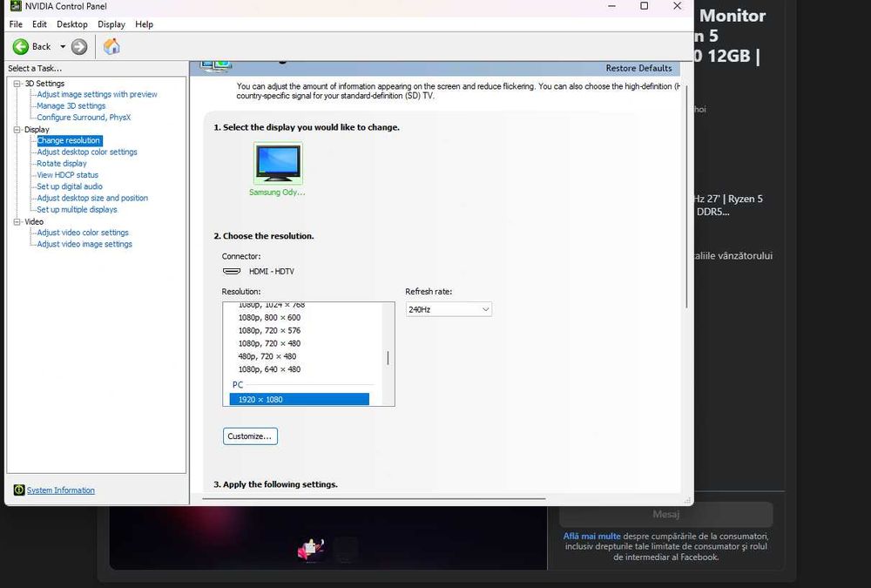Click the horizontal scrollbar at panel bottom
Screen dimensions: 871x588
[374, 498]
